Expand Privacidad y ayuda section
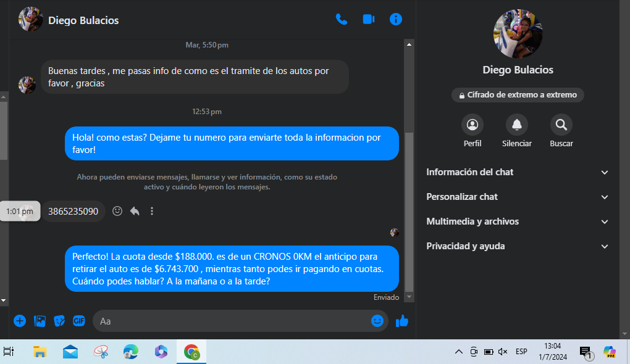The image size is (630, 364). pyautogui.click(x=518, y=246)
